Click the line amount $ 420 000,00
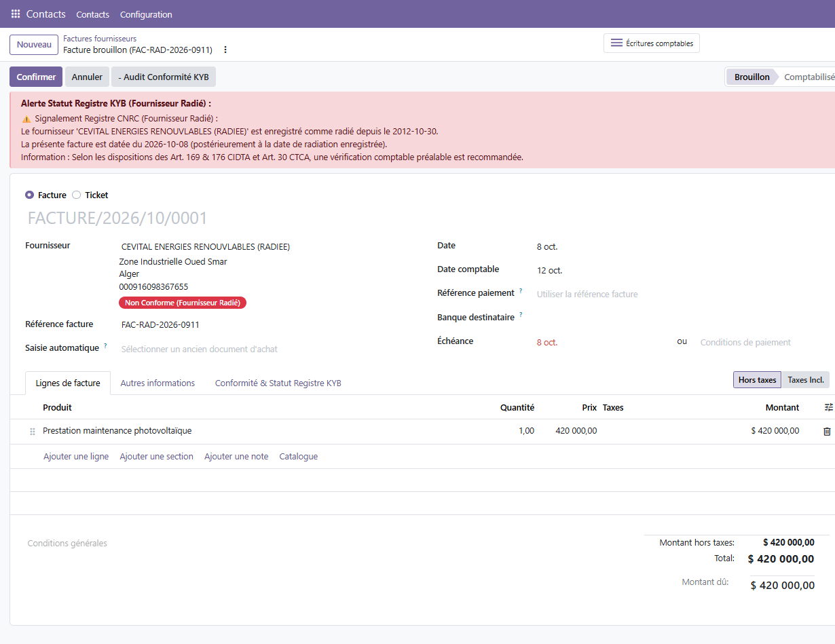Screen dimensions: 835x644 (x=775, y=430)
